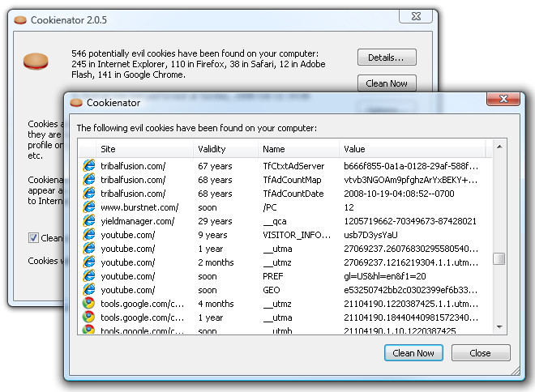
Task: Click the IE icon on youtube GEO row
Action: 89,290
